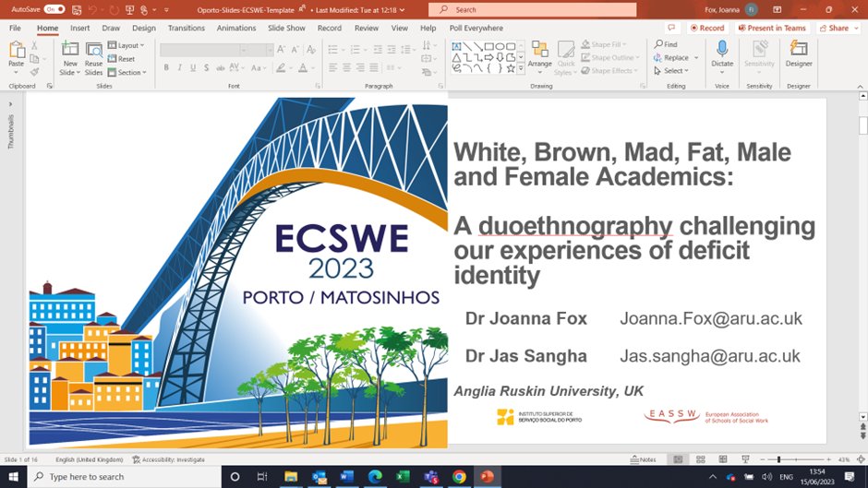Click the Save icon in title bar
Viewport: 868px width, 488px height.
point(77,10)
